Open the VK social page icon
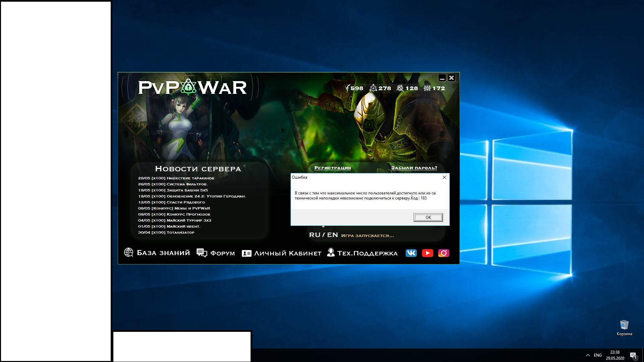Screen dimensions: 644x362 tap(411, 253)
